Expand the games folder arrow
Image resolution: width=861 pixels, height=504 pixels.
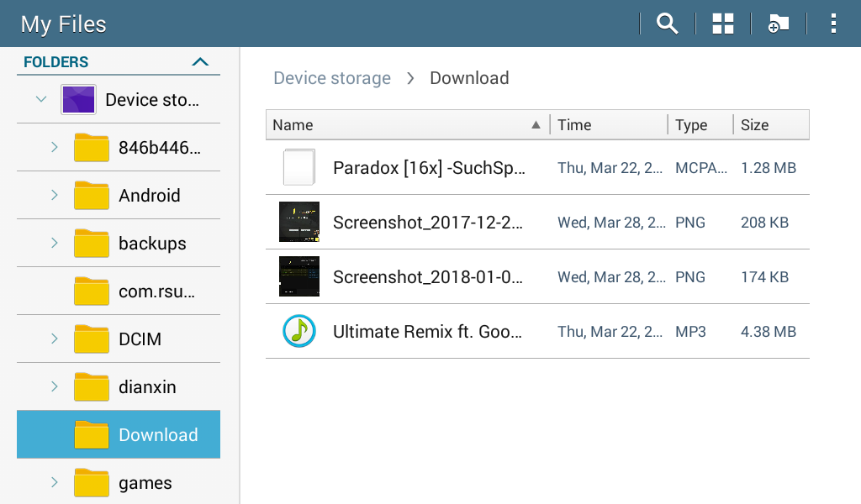click(55, 482)
